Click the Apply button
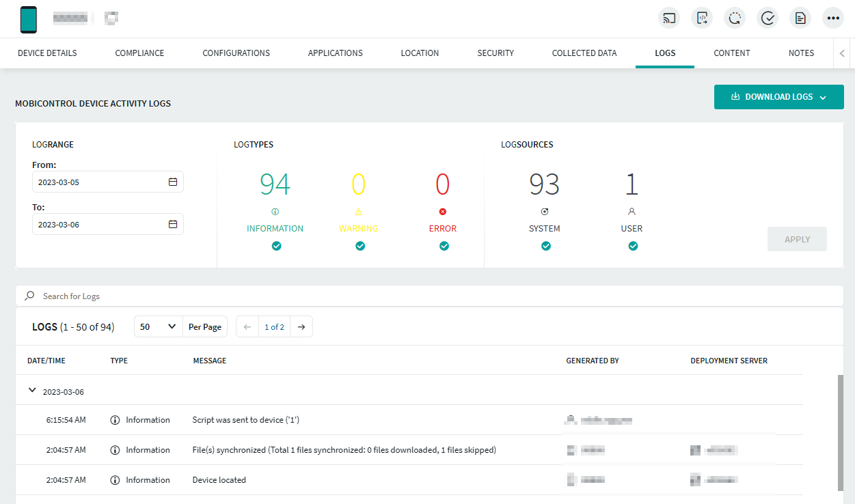This screenshot has width=855, height=504. pyautogui.click(x=797, y=239)
